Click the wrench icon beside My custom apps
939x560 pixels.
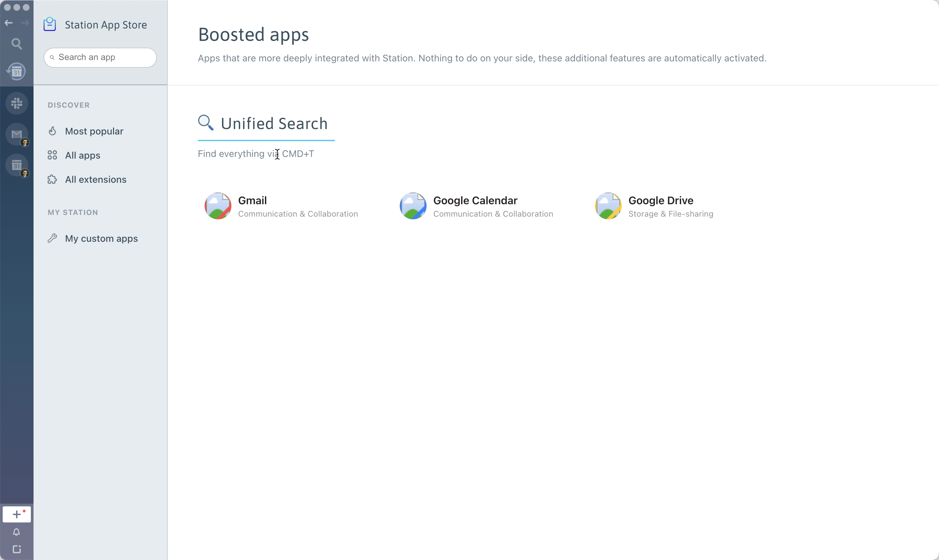(x=52, y=238)
